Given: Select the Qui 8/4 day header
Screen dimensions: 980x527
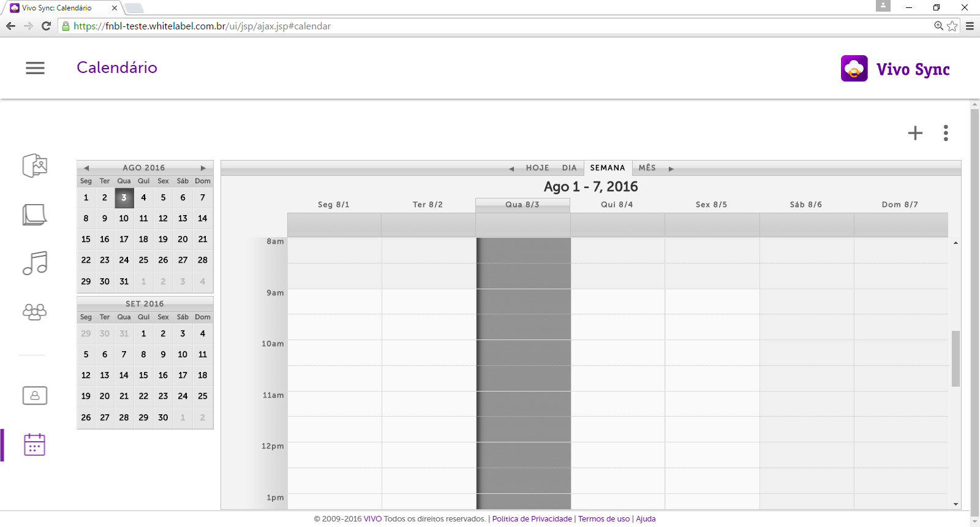Looking at the screenshot, I should tap(617, 205).
